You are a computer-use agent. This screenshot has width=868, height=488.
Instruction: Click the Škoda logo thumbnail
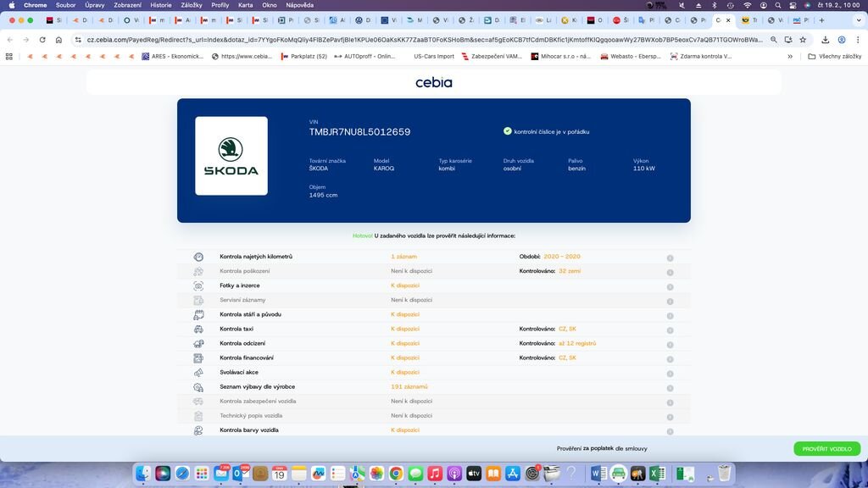(231, 156)
